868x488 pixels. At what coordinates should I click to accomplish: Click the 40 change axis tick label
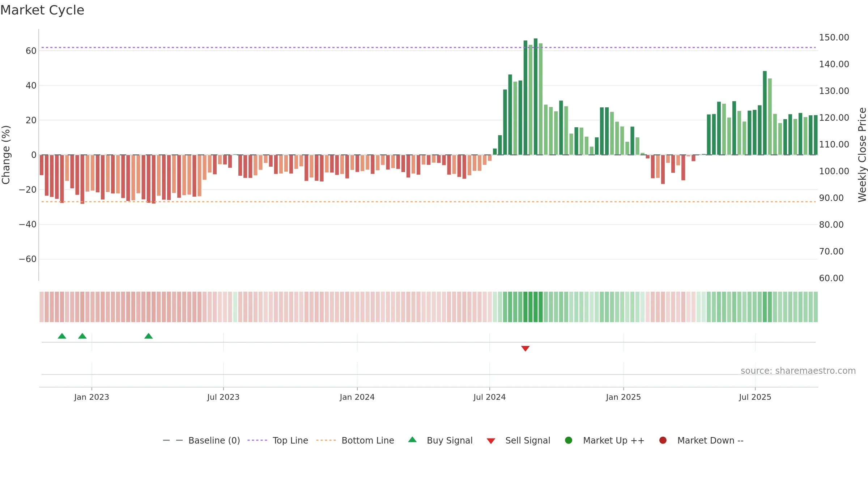[31, 85]
